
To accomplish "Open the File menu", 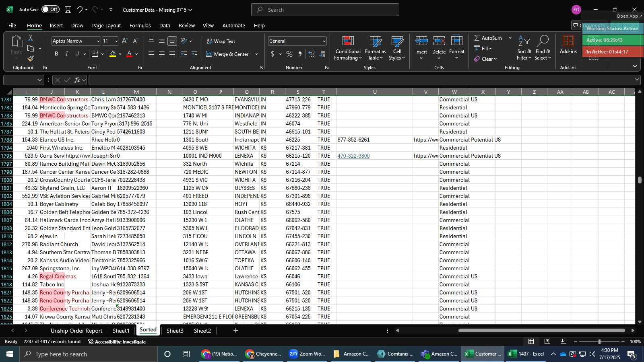I will 12,25.
